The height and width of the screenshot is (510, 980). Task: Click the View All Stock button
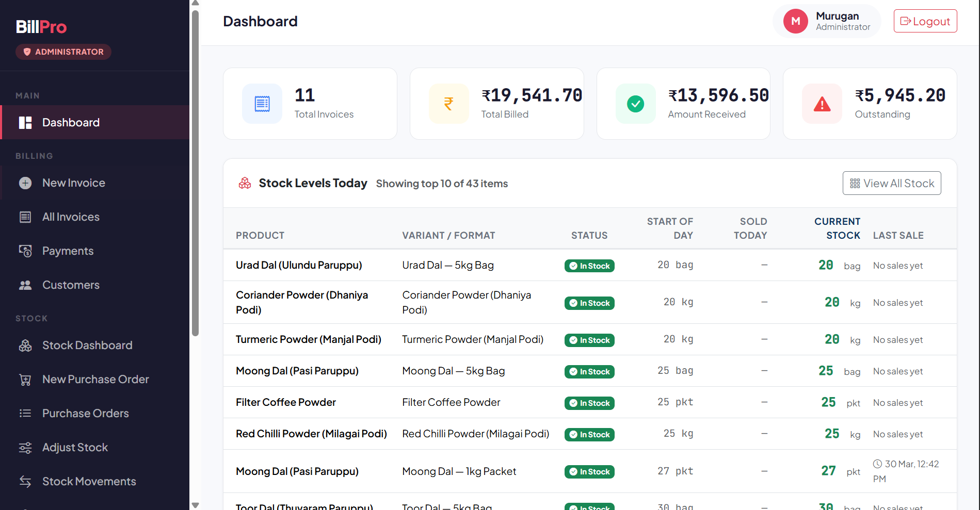click(892, 183)
